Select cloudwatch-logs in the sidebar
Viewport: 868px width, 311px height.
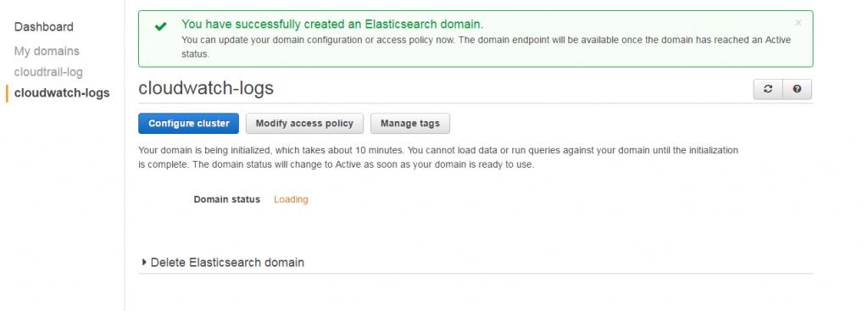click(62, 93)
